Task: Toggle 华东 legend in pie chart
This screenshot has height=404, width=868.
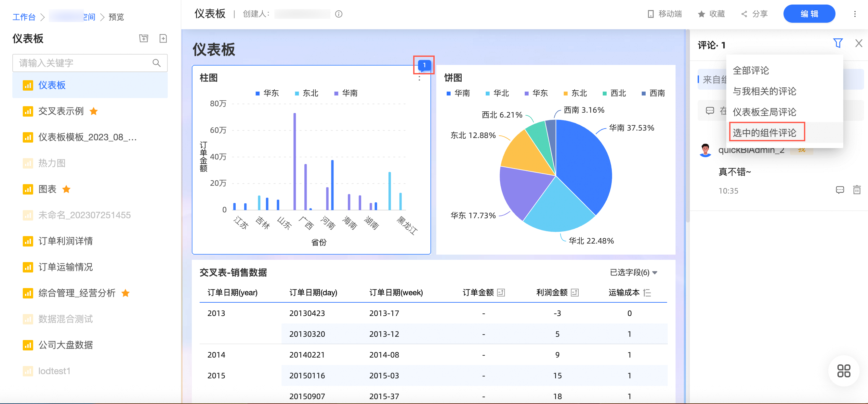Action: pyautogui.click(x=536, y=93)
